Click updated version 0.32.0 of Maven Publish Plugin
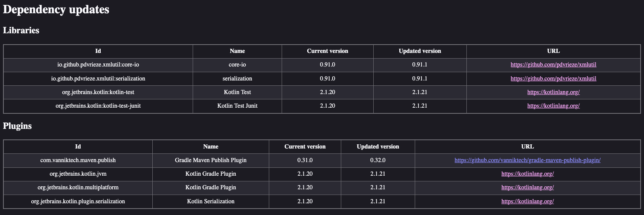 378,160
